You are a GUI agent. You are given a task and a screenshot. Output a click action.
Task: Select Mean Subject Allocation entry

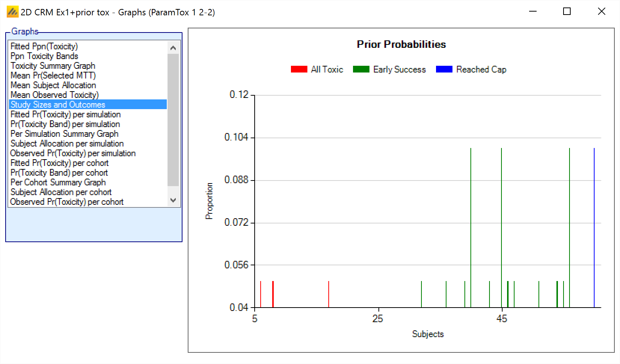pyautogui.click(x=53, y=85)
